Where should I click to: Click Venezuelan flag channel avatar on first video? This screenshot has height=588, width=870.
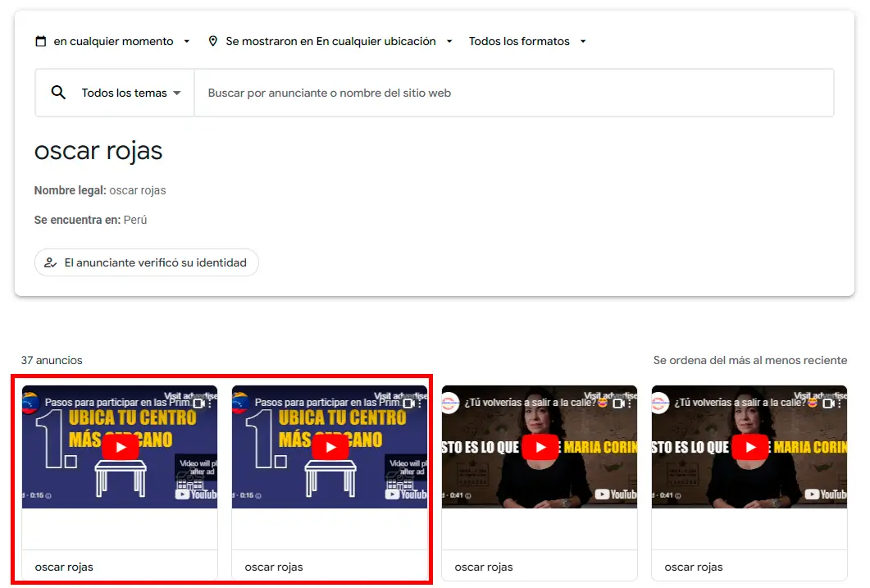tap(31, 403)
